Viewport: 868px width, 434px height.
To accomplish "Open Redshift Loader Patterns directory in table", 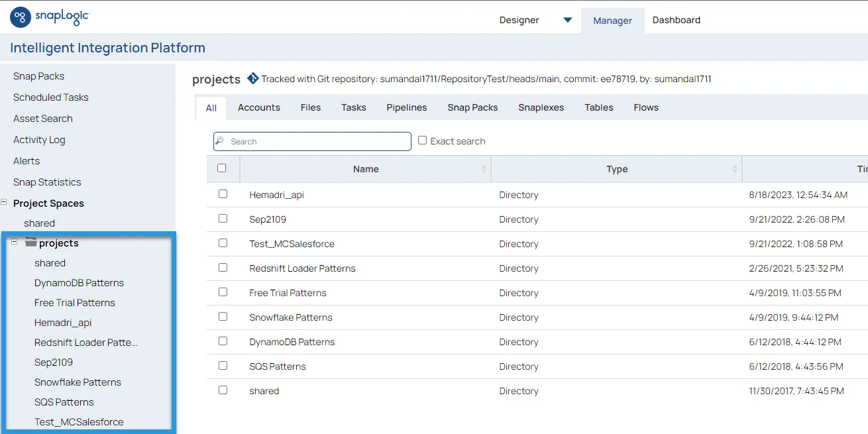I will click(302, 268).
